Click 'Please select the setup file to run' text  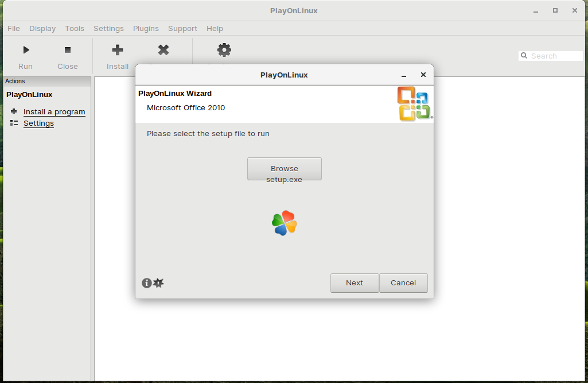208,134
